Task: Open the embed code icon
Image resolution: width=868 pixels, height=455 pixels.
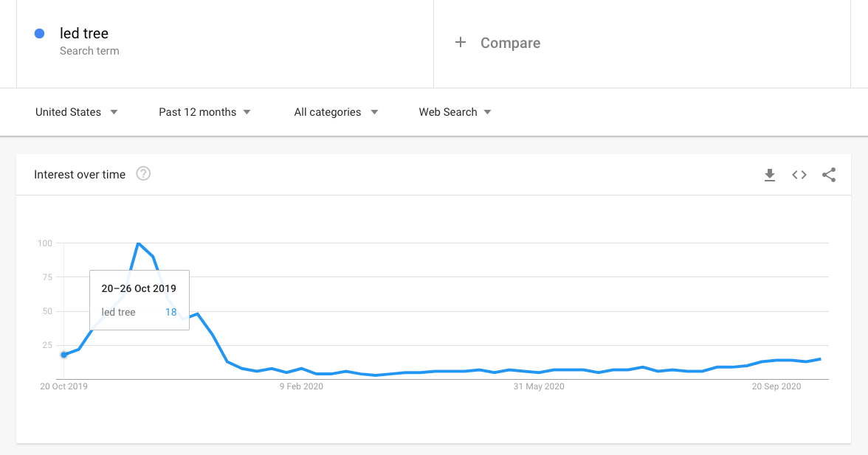Action: tap(799, 175)
